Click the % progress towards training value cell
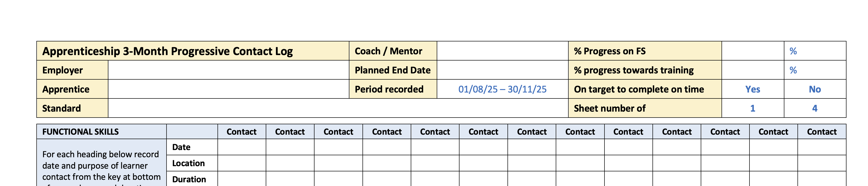Image resolution: width=868 pixels, height=186 pixels. [x=752, y=70]
